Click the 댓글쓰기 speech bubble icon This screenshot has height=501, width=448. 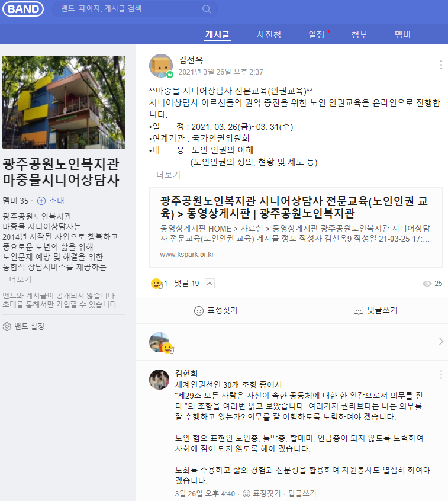pyautogui.click(x=358, y=310)
